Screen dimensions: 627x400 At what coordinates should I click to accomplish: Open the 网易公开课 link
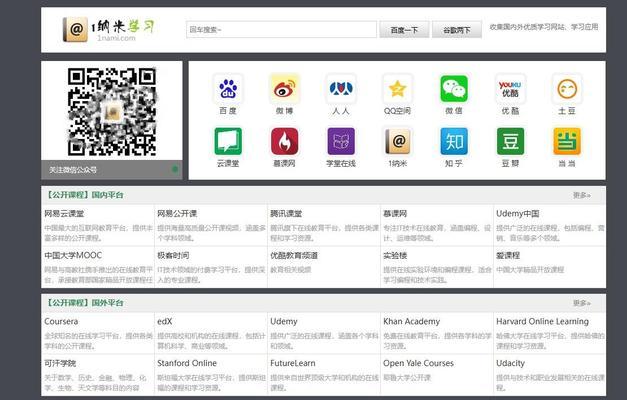(177, 214)
